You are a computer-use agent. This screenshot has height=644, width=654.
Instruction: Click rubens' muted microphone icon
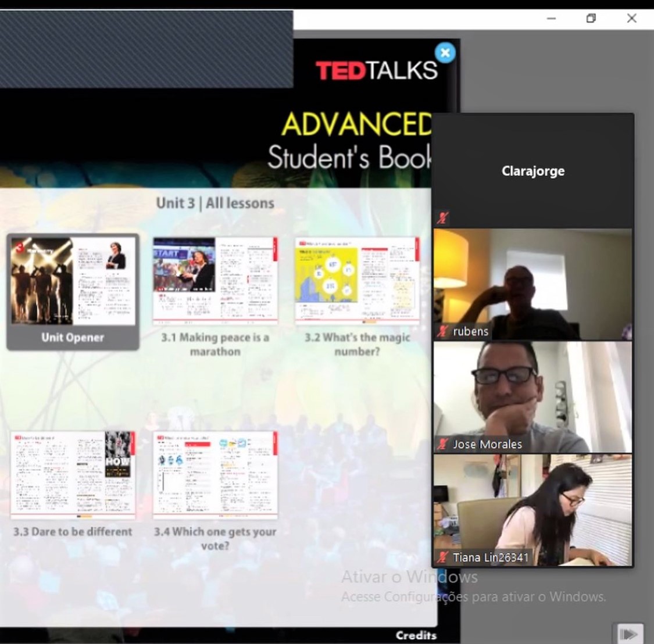pos(442,332)
